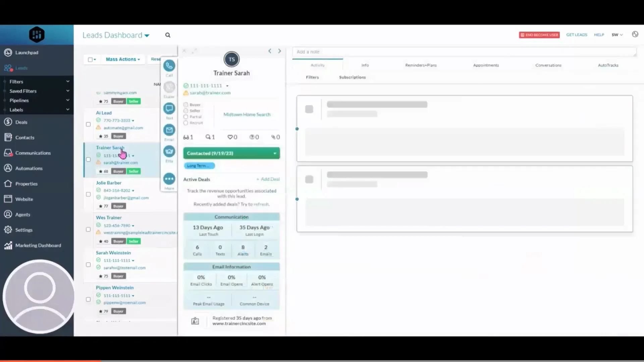Open the Mass Actions dropdown

point(123,59)
